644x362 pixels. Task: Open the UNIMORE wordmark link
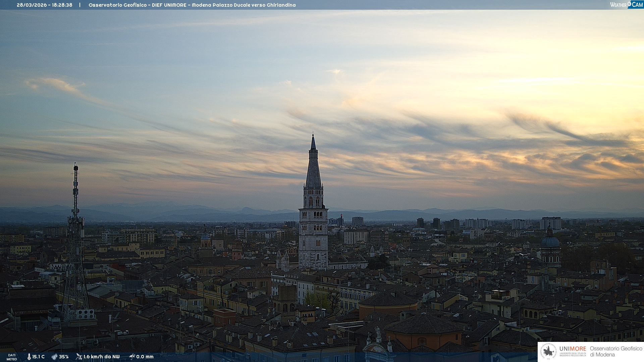pos(573,349)
